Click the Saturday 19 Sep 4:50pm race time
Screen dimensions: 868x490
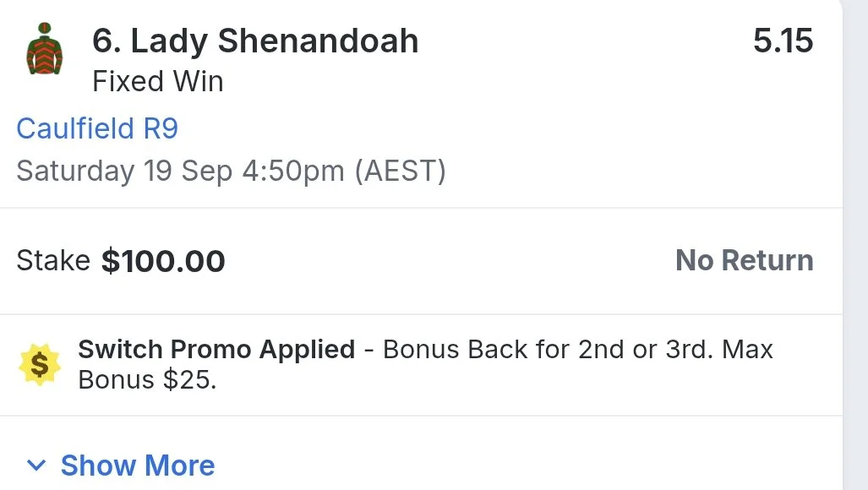[181, 171]
